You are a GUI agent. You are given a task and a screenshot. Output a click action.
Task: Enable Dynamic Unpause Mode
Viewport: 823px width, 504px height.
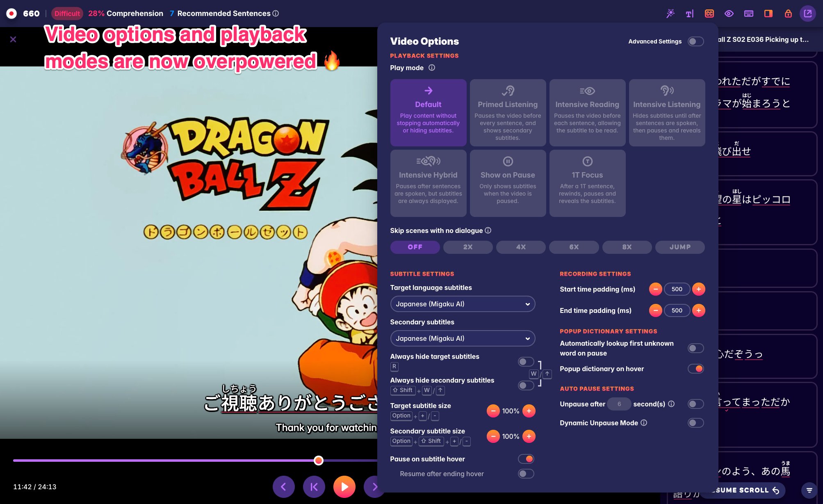click(x=696, y=423)
